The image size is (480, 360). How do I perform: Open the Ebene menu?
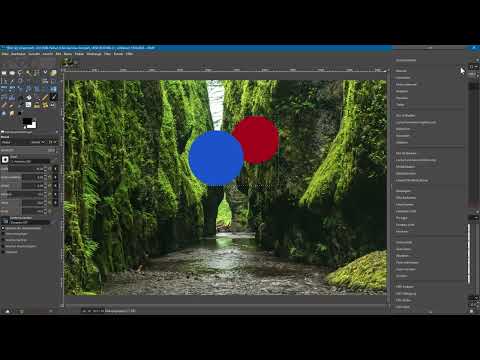click(68, 54)
